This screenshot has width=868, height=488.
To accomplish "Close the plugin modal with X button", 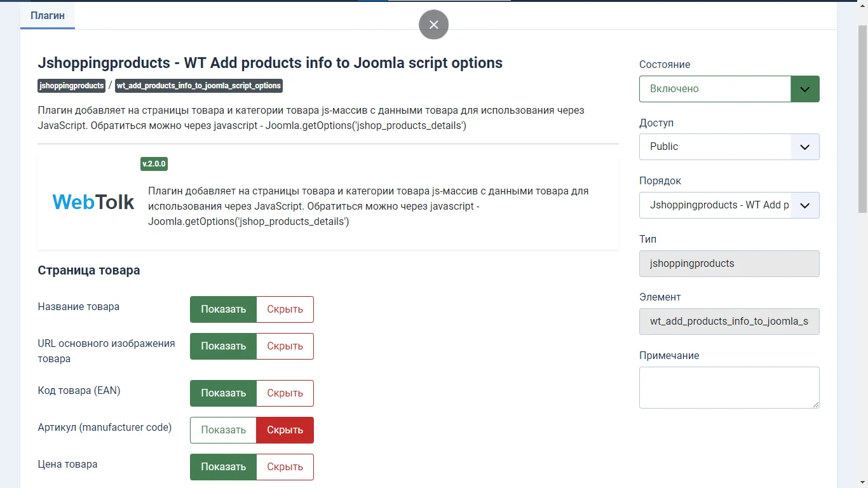I will pyautogui.click(x=433, y=25).
